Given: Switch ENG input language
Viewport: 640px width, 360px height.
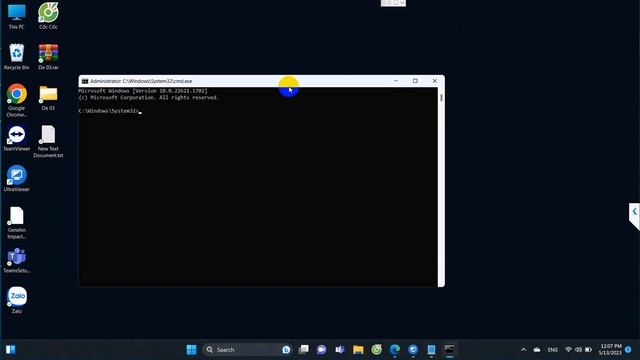Looking at the screenshot, I should point(553,350).
